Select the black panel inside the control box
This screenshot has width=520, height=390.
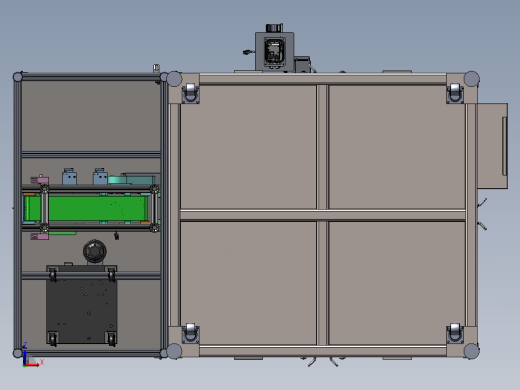click(x=275, y=51)
